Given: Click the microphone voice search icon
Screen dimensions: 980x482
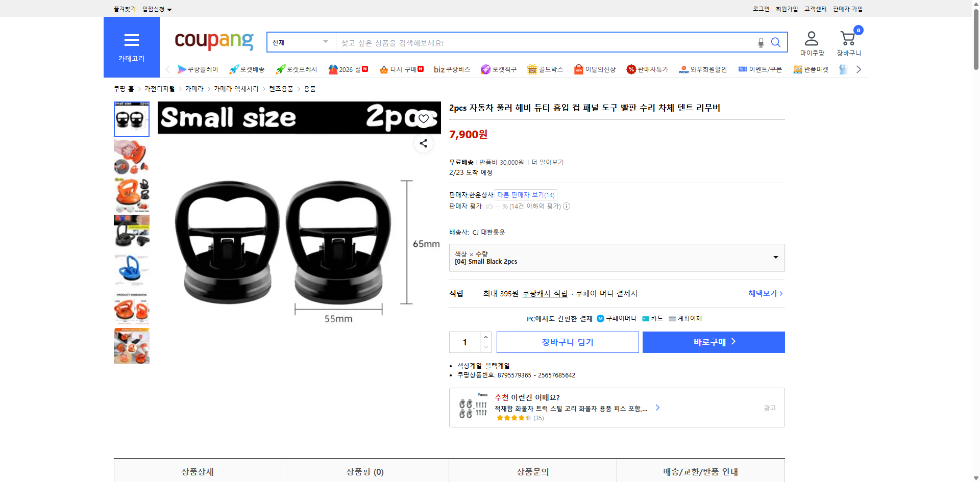Looking at the screenshot, I should click(x=761, y=43).
